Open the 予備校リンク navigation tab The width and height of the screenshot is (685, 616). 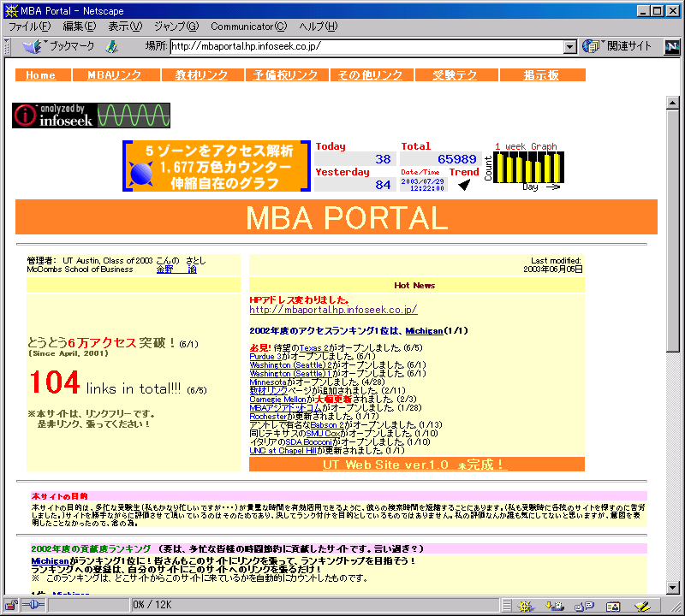click(287, 75)
